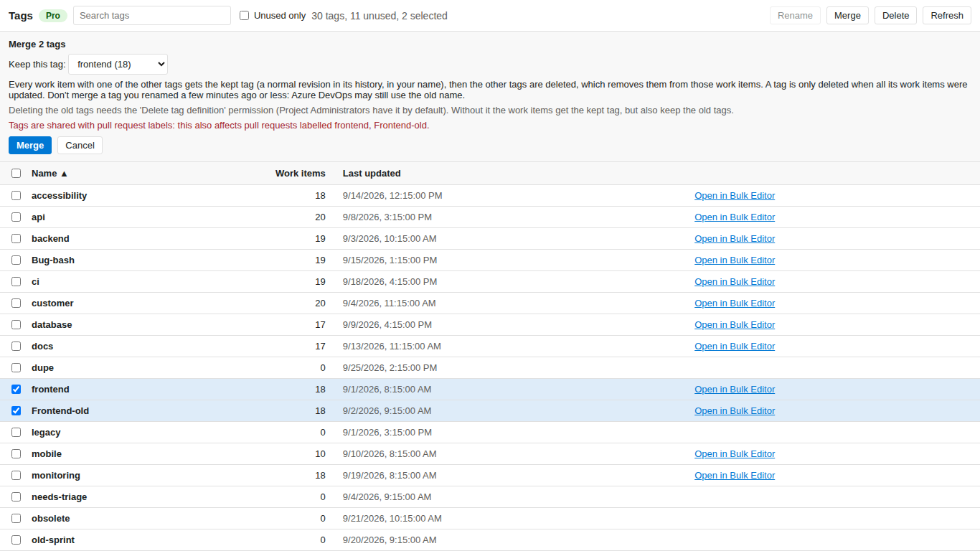The width and height of the screenshot is (980, 551).
Task: Open the monitoring tag in Bulk Editor
Action: pyautogui.click(x=735, y=476)
